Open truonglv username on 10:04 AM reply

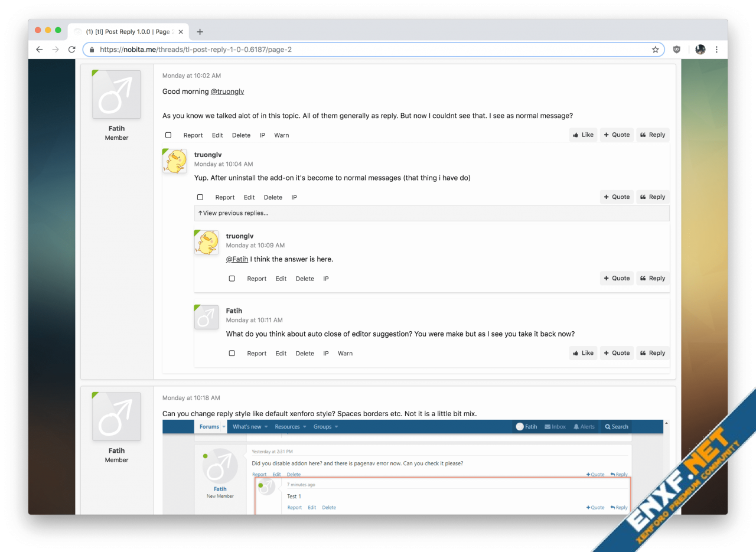[208, 155]
